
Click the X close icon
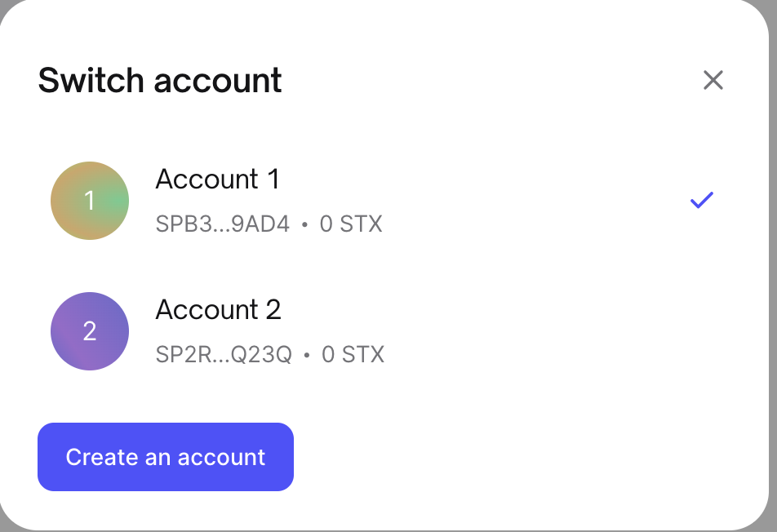coord(713,80)
